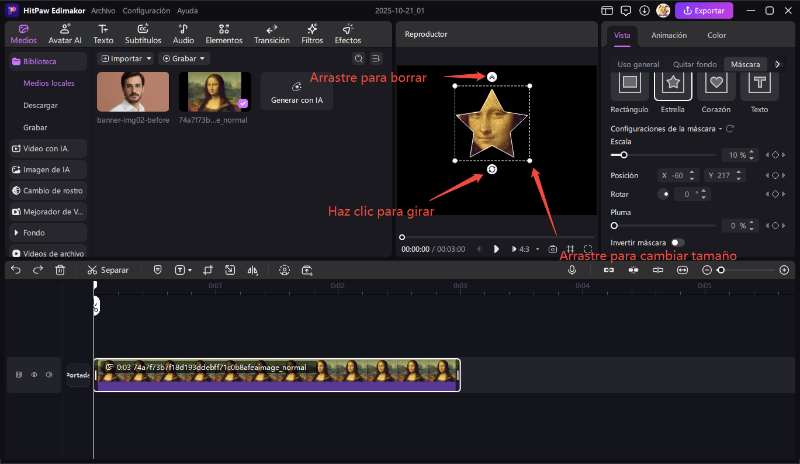Click the Generar con IA button
Image resolution: width=800 pixels, height=464 pixels.
(x=296, y=92)
